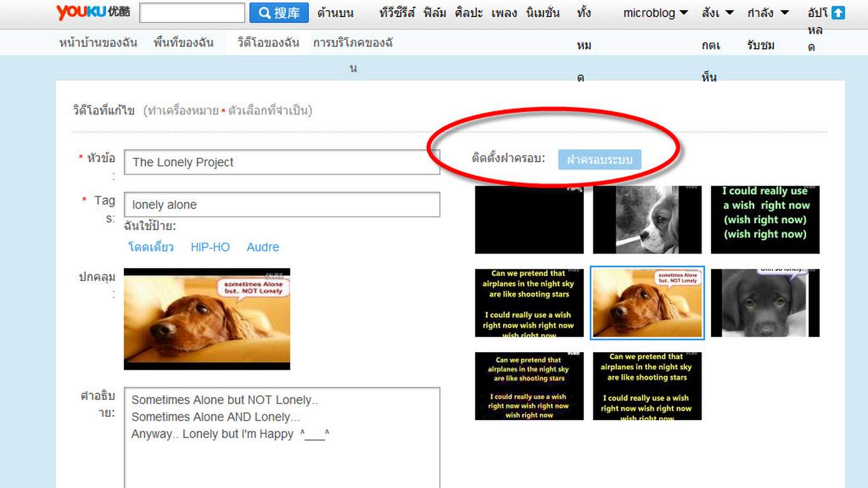This screenshot has height=488, width=868.
Task: Open the ศิลปะ category
Action: click(x=469, y=13)
